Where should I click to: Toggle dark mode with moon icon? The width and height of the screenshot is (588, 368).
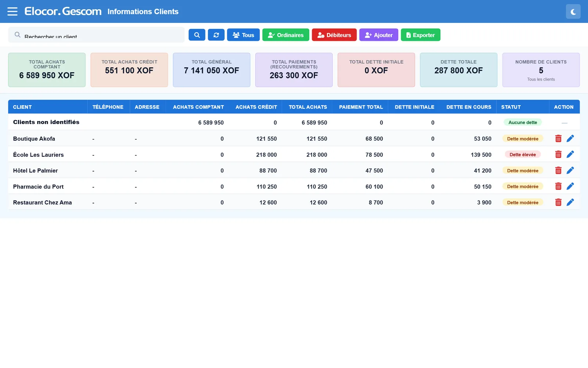click(573, 11)
